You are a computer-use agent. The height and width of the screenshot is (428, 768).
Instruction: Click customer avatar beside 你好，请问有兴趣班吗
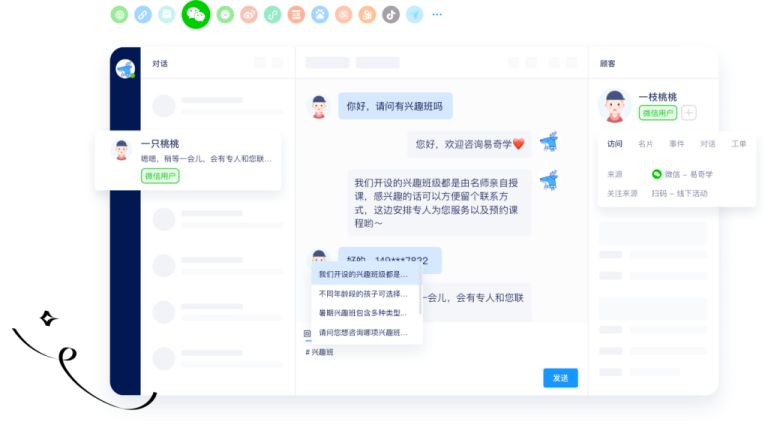pyautogui.click(x=319, y=106)
